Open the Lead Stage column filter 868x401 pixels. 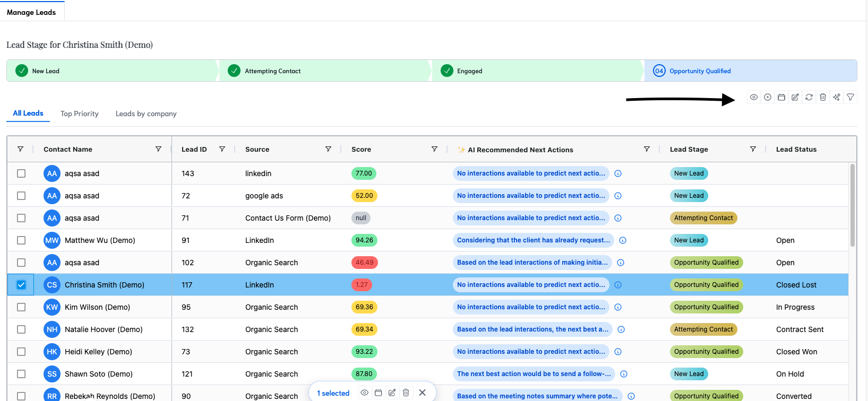click(753, 149)
